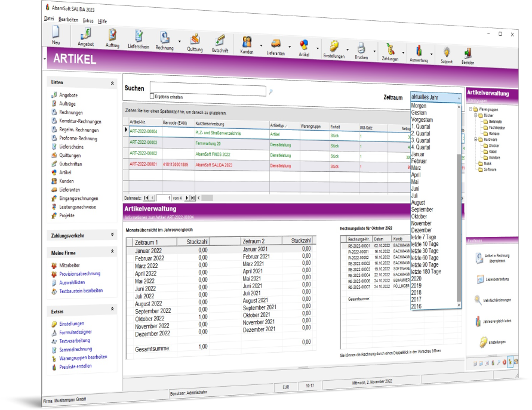Open the Bearbeiten menu

pyautogui.click(x=68, y=20)
